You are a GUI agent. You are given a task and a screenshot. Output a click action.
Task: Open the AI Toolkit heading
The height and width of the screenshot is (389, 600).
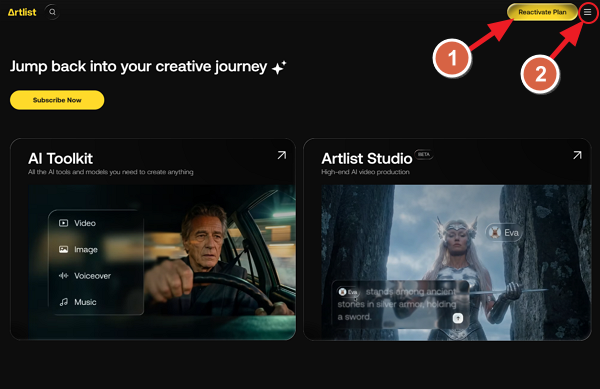(x=60, y=158)
